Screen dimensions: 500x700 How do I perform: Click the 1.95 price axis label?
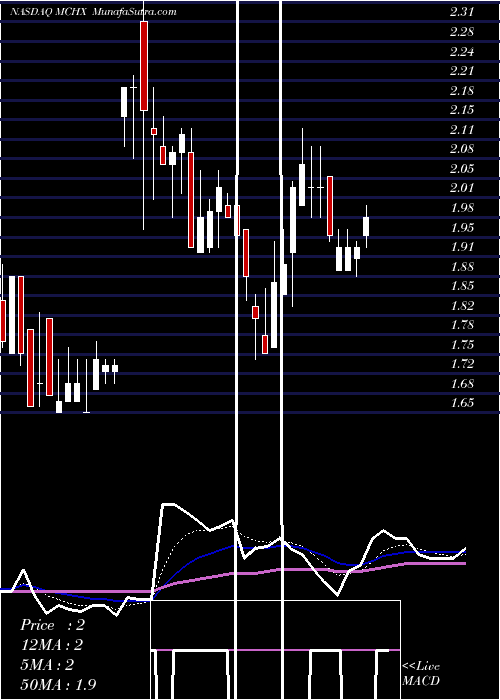(x=462, y=227)
